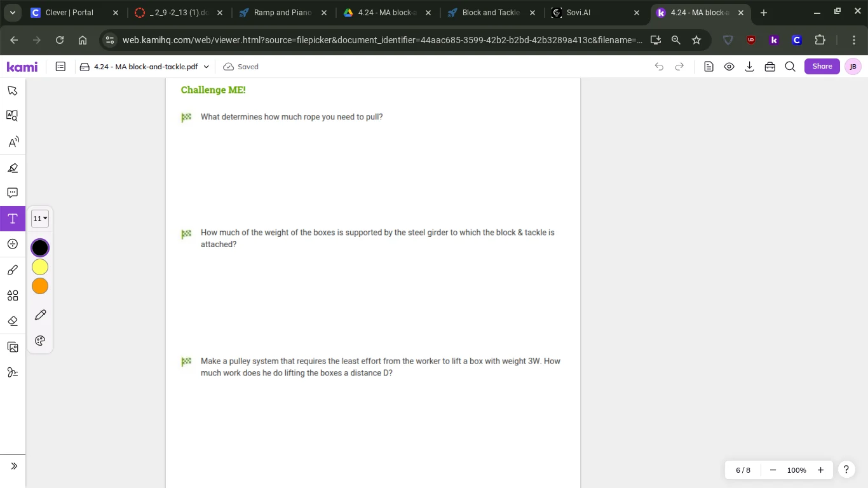Open the Insert Image tool

13,347
